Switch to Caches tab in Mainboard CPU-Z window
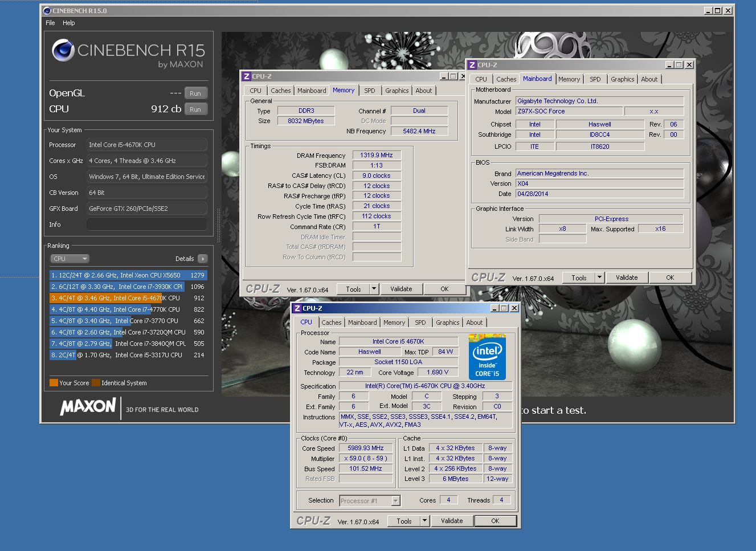The image size is (756, 551). tap(506, 79)
